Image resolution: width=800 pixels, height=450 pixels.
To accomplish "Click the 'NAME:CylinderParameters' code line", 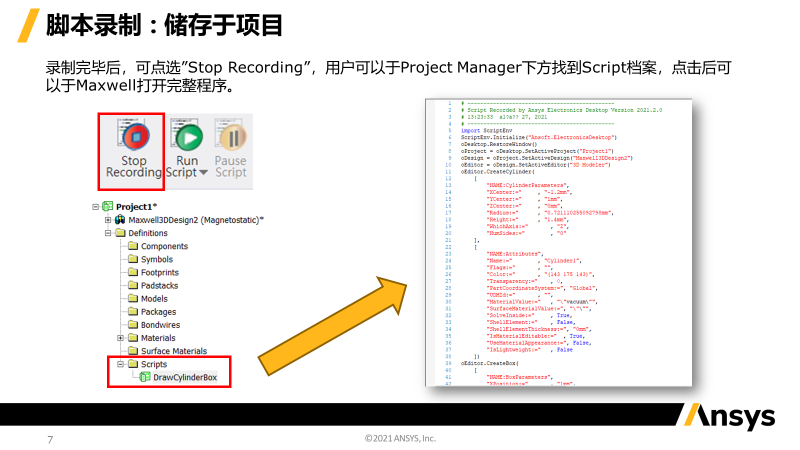I will pos(528,185).
